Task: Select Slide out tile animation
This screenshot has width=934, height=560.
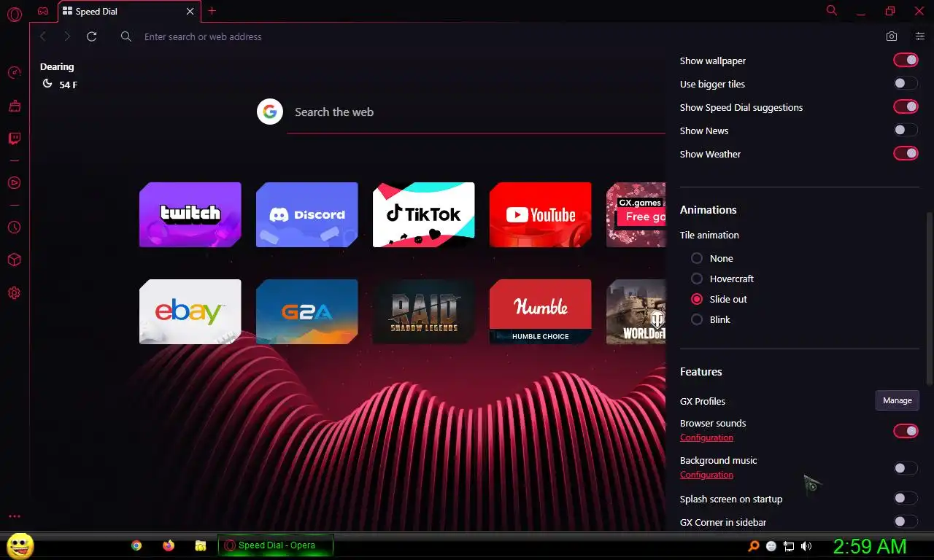Action: pos(697,299)
